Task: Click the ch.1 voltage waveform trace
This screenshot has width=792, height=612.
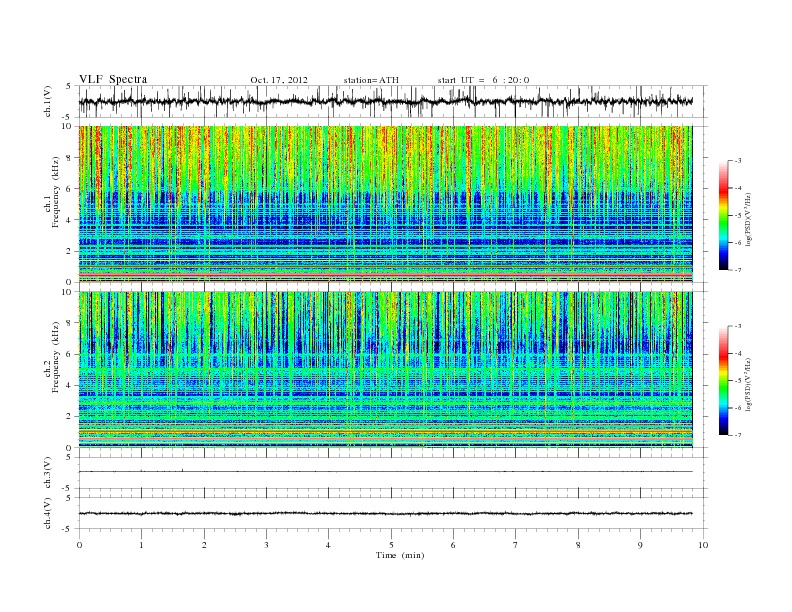Action: coord(385,101)
